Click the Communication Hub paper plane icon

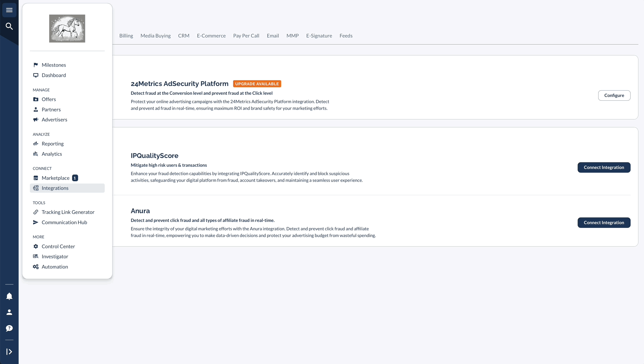[36, 222]
